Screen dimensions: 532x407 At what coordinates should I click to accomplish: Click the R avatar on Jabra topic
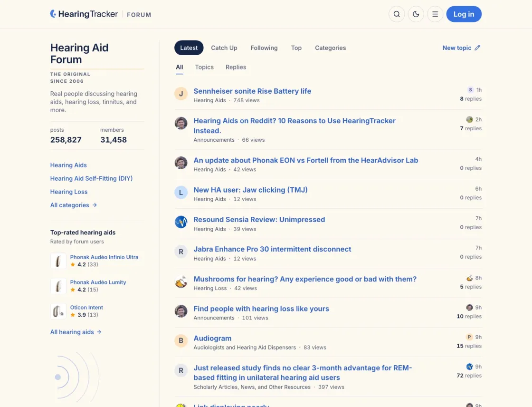tap(181, 252)
